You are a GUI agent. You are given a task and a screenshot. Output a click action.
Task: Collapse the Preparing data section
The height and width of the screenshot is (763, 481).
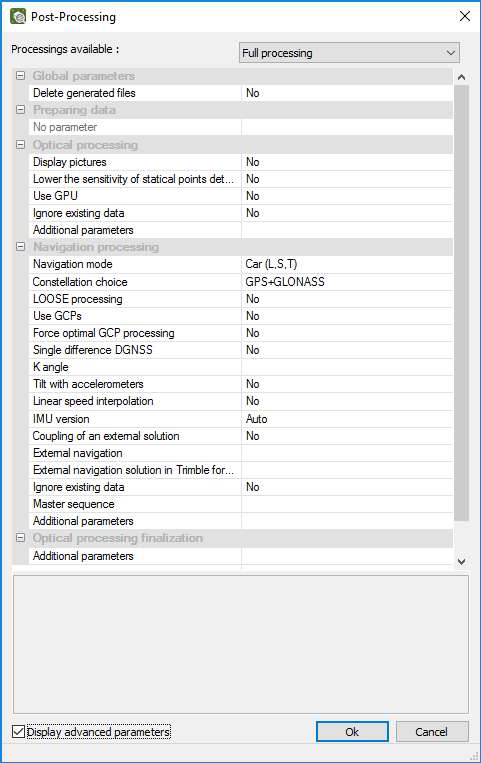20,109
